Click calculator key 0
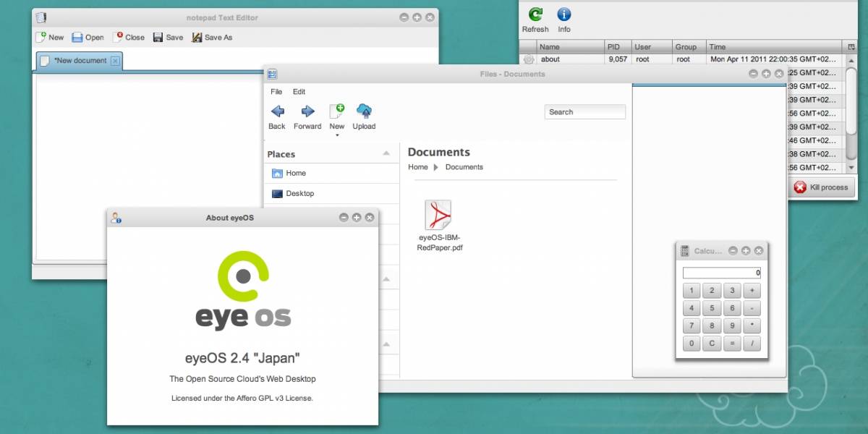Image resolution: width=868 pixels, height=434 pixels. pos(691,344)
